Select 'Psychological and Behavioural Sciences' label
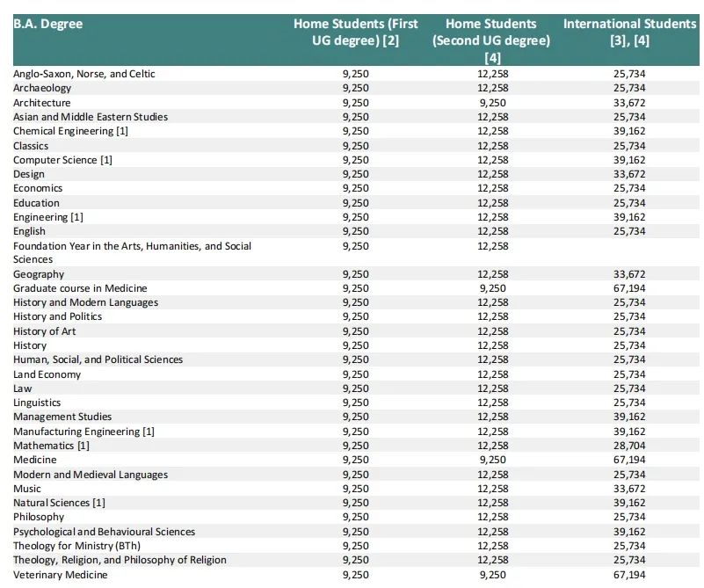This screenshot has height=588, width=704. 105,532
